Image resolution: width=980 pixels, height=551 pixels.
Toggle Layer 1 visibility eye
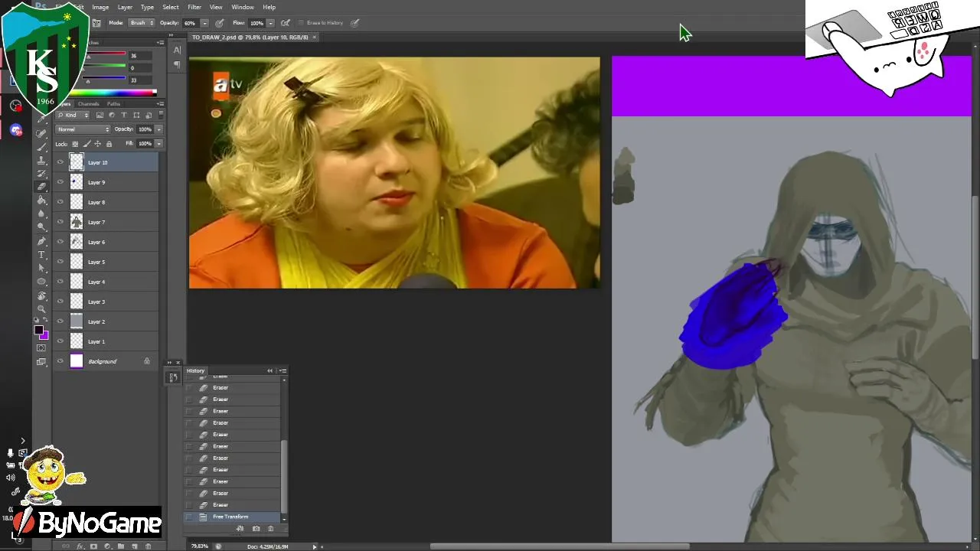click(60, 341)
